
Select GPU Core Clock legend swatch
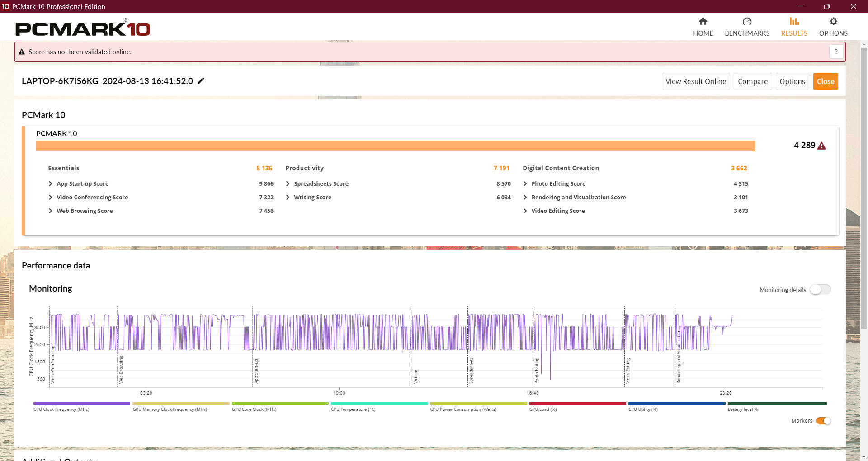280,404
